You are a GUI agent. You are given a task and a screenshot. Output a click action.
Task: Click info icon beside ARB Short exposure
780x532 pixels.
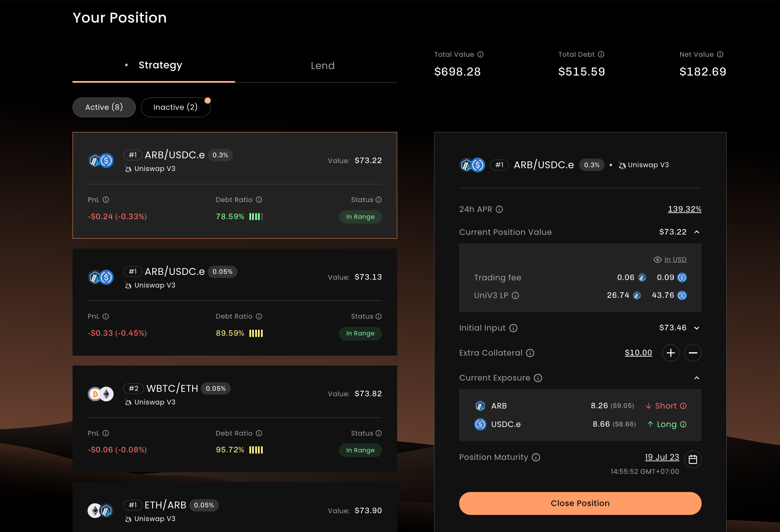tap(683, 406)
